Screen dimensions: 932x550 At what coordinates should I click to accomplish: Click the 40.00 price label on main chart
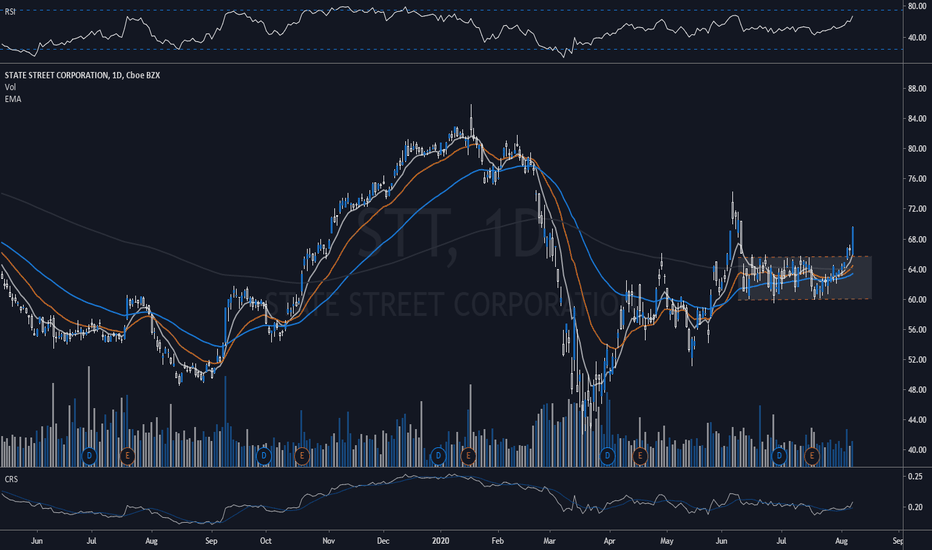[917, 450]
